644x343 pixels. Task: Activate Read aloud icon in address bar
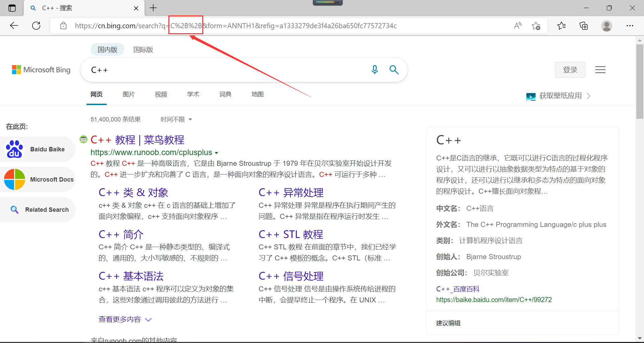tap(518, 26)
